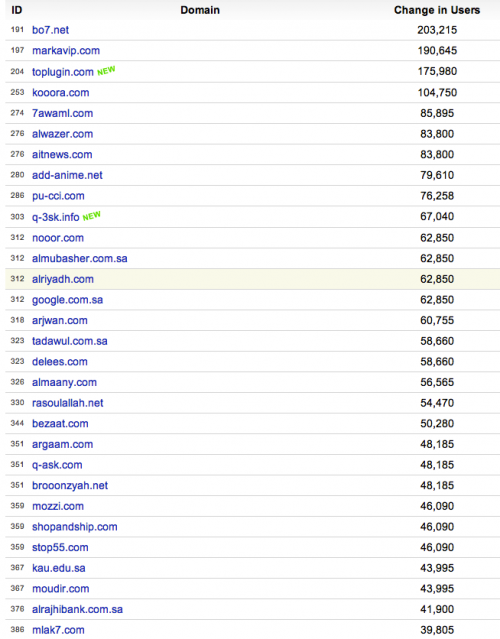Image resolution: width=500 pixels, height=639 pixels.
Task: Click the toplugin.com link
Action: coord(63,72)
